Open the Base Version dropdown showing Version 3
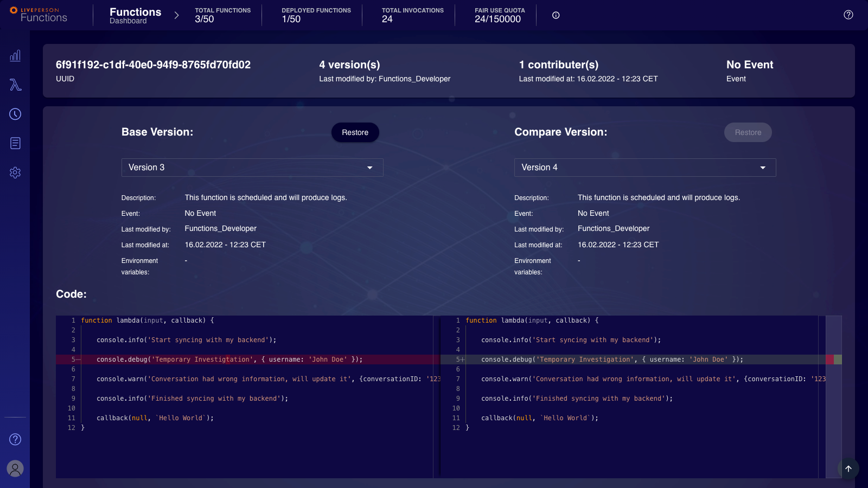The height and width of the screenshot is (488, 868). tap(252, 168)
